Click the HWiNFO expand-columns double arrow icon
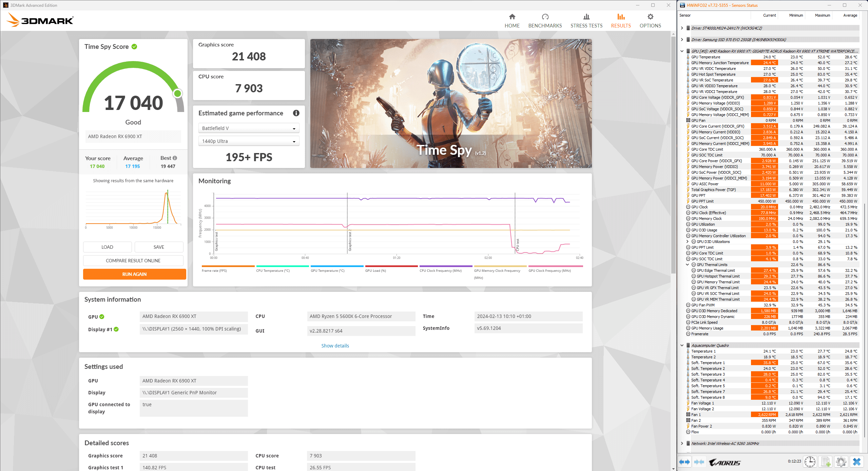Viewport: 868px width, 471px height. (x=684, y=462)
